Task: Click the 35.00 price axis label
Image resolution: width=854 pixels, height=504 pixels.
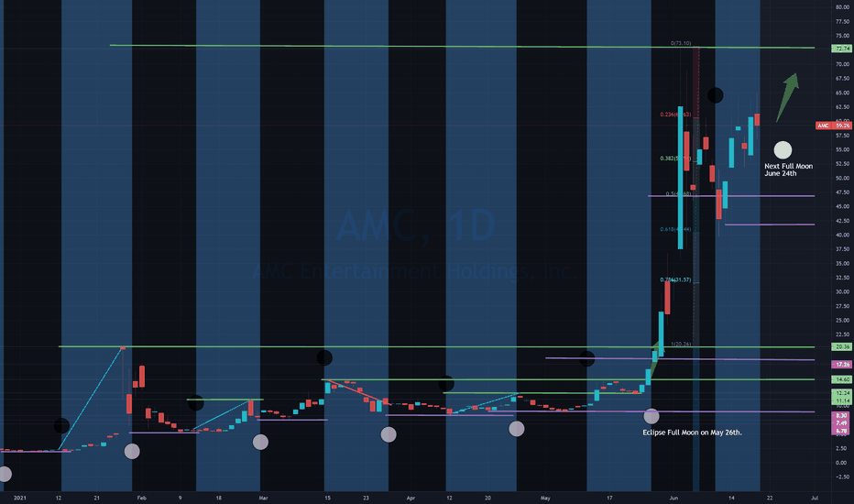Action: (x=842, y=263)
